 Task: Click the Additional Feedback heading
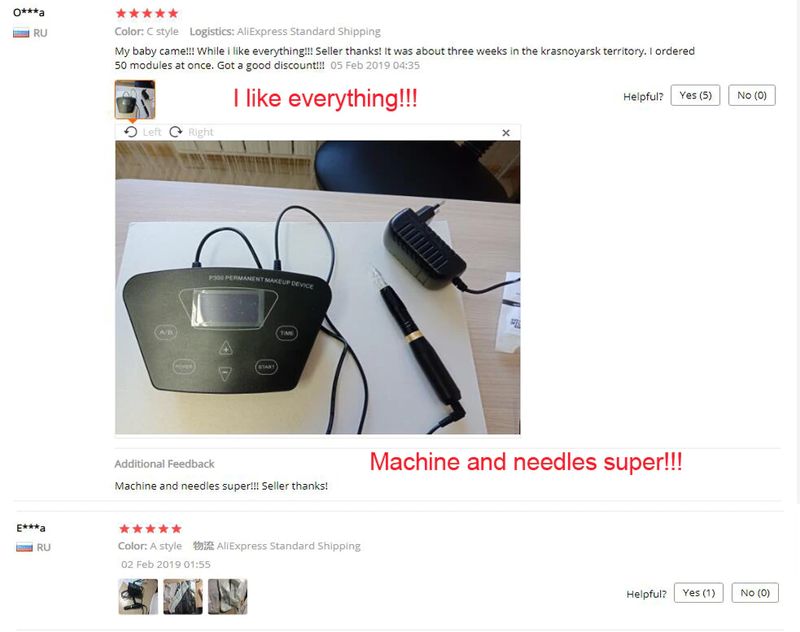pos(164,464)
